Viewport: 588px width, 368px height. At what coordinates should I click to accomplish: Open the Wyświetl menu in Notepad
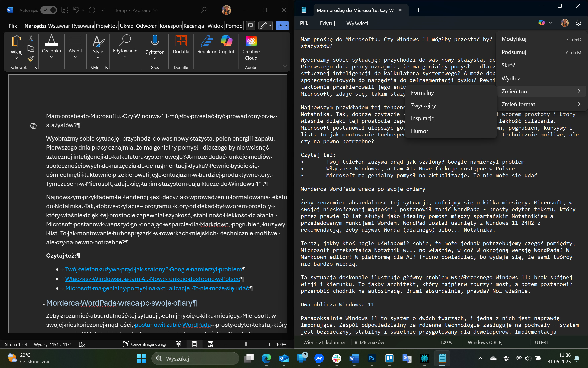point(357,23)
